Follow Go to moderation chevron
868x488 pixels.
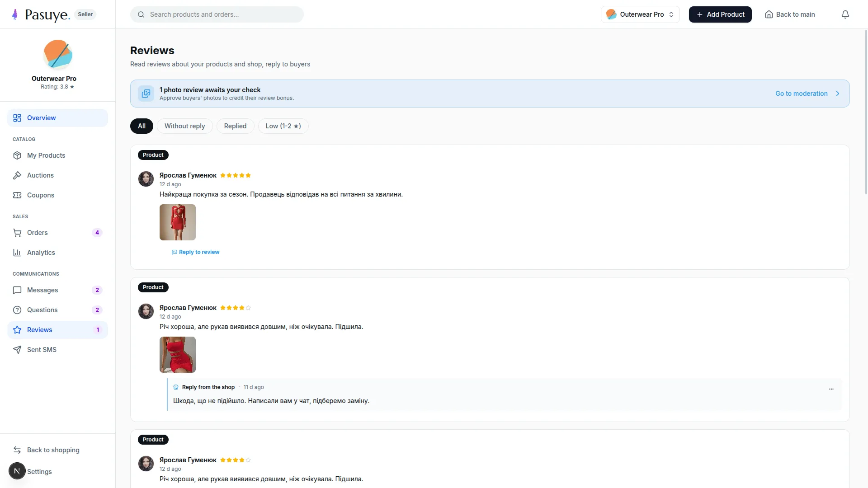(x=838, y=94)
